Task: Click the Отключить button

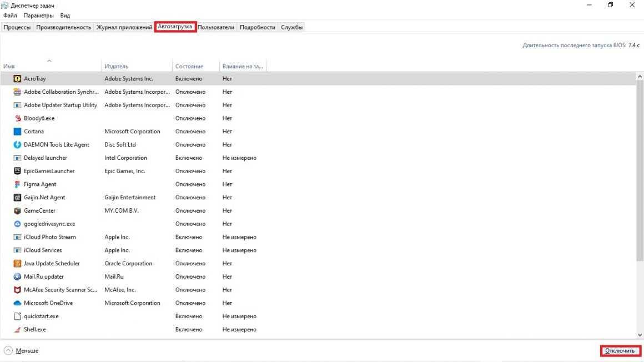Action: [x=620, y=350]
